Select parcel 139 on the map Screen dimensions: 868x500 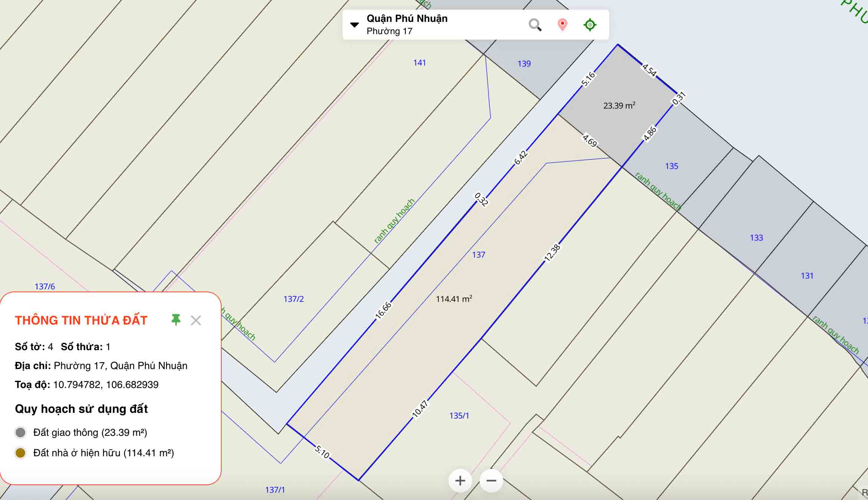coord(524,64)
